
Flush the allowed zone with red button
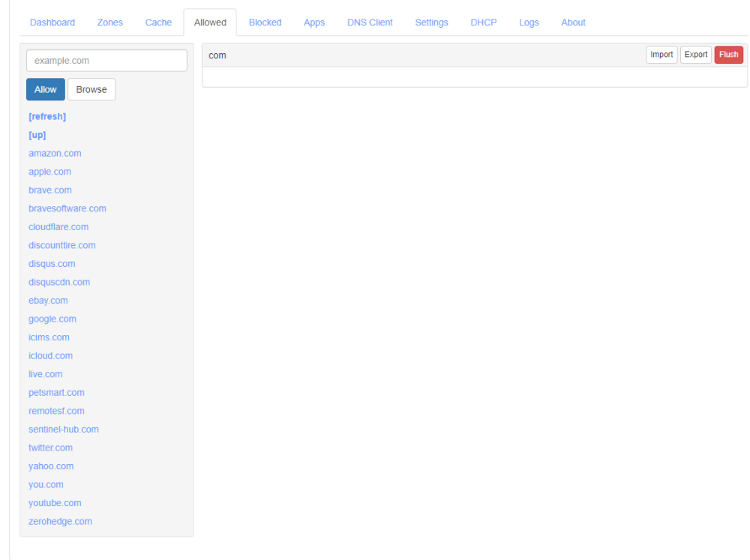(x=728, y=55)
